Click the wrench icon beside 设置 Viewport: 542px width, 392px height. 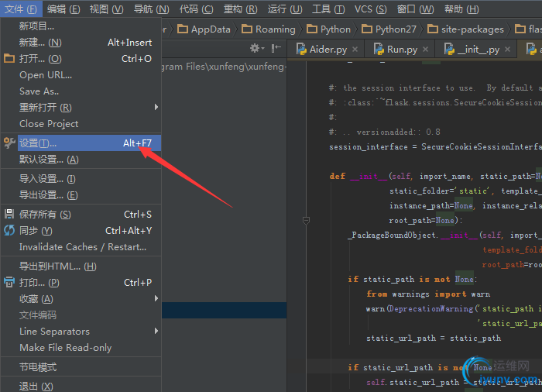pos(9,143)
